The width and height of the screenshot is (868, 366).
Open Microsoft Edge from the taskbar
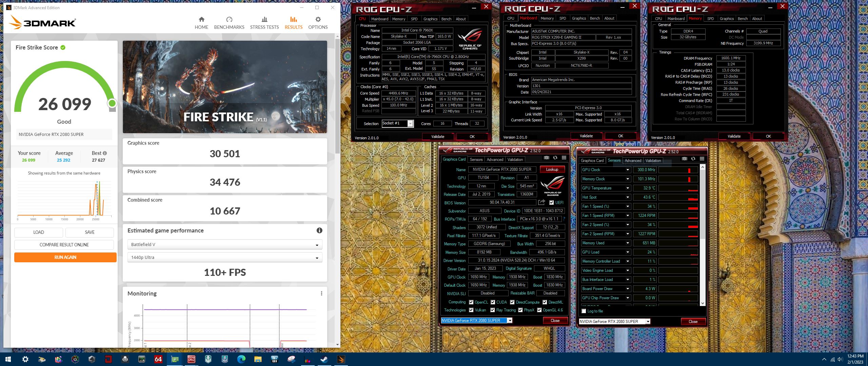coord(241,359)
